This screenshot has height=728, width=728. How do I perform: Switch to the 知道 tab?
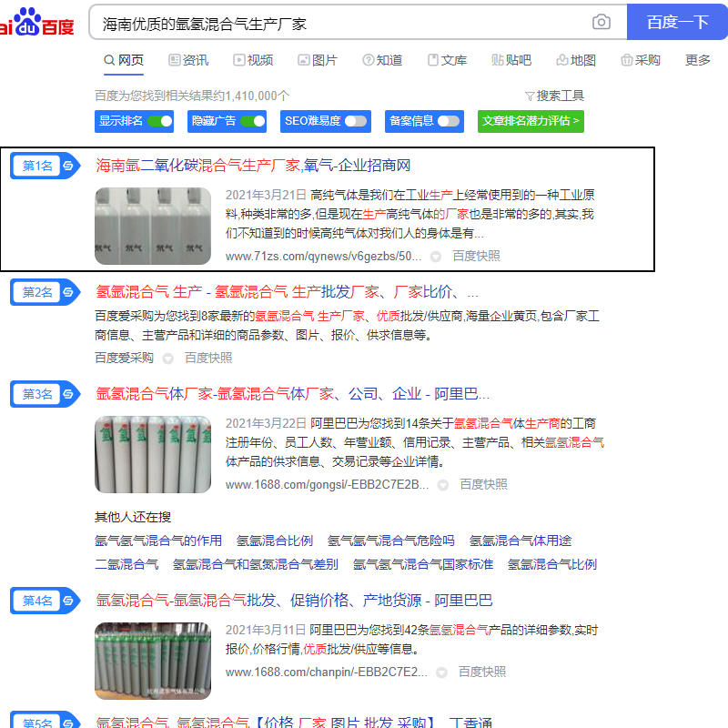click(382, 60)
